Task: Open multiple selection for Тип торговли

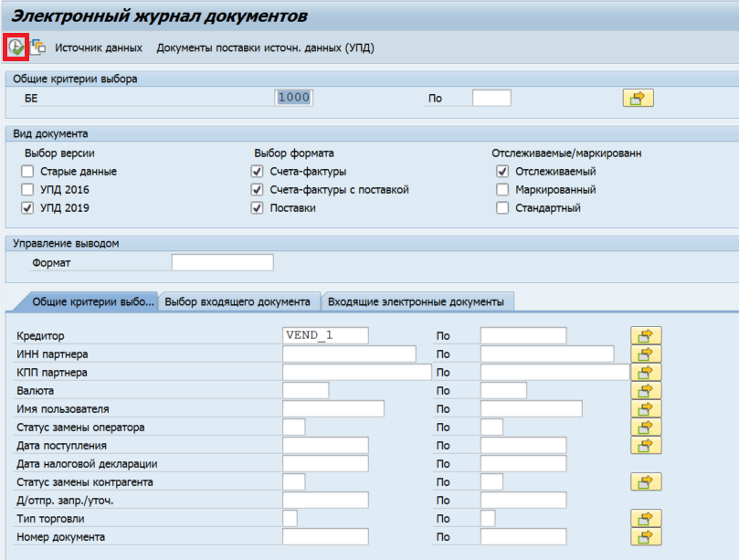Action: pyautogui.click(x=646, y=518)
